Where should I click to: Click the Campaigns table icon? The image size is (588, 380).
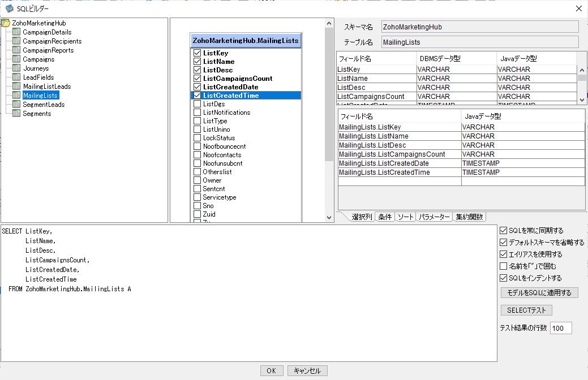click(x=16, y=59)
